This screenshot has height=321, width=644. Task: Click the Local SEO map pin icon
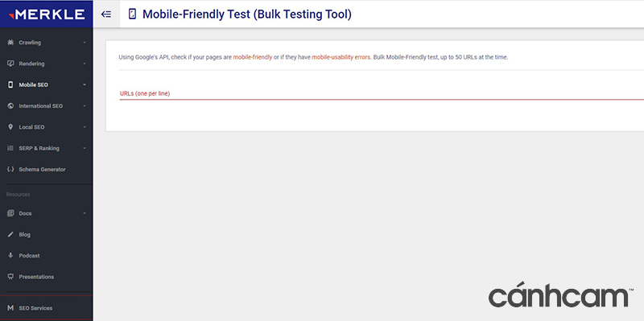tap(10, 127)
